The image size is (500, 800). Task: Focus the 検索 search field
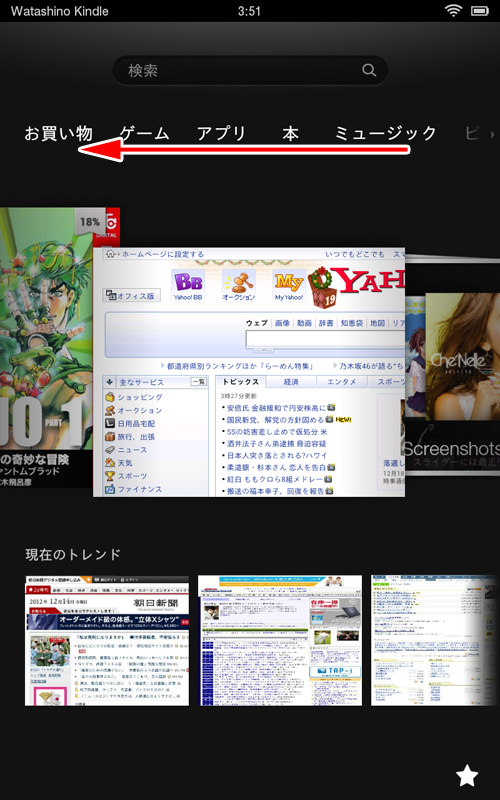[250, 70]
